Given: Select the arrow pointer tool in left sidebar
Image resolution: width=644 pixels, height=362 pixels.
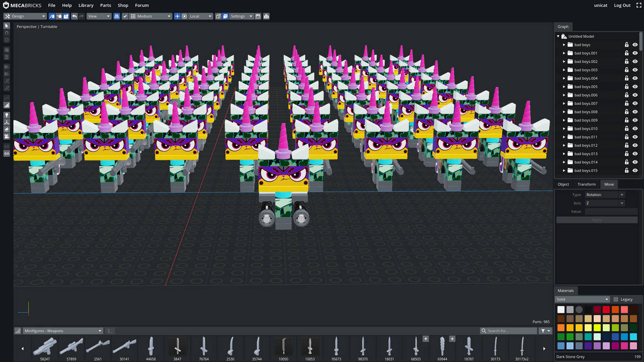Looking at the screenshot, I should (6, 26).
